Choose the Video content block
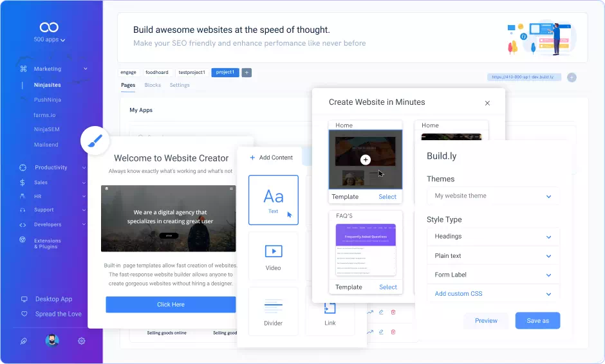605x364 pixels. (x=274, y=255)
